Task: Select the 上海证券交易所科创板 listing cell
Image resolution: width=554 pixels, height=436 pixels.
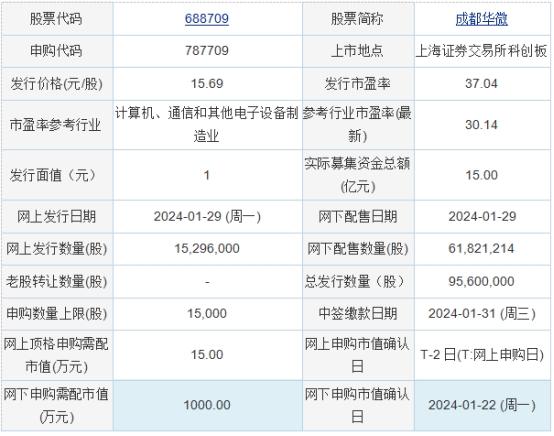Action: [482, 51]
